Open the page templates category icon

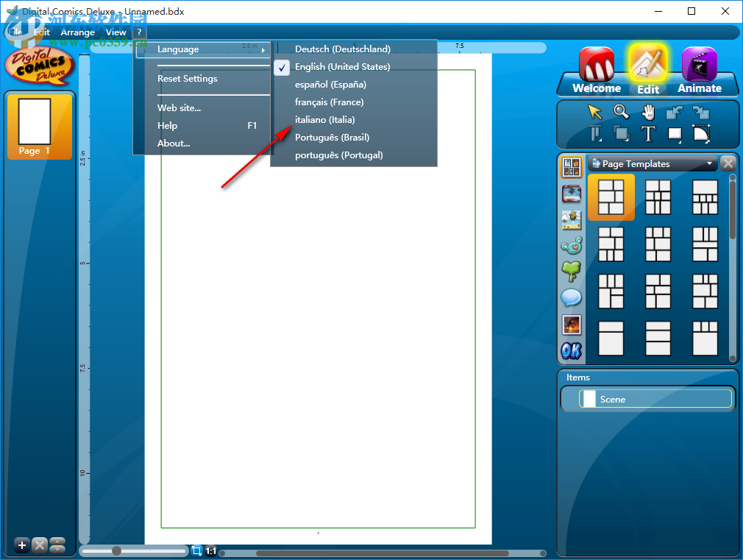pos(572,166)
